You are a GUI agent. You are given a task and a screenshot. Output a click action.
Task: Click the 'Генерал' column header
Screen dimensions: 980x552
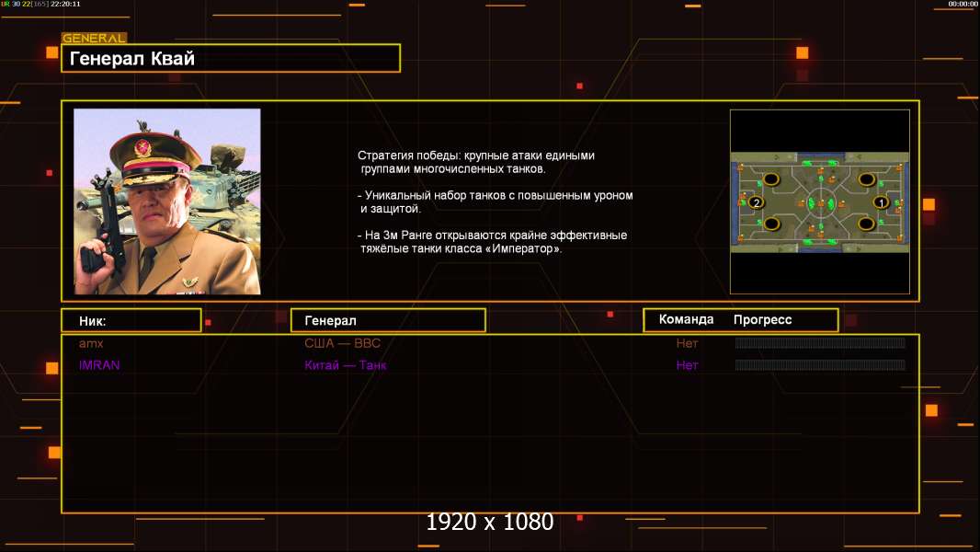point(388,321)
